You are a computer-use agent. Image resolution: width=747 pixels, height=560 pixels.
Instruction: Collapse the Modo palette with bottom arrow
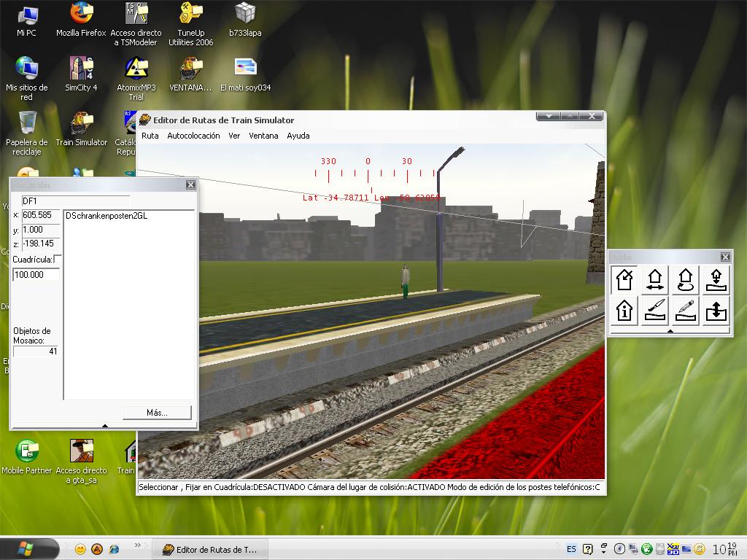pos(670,331)
